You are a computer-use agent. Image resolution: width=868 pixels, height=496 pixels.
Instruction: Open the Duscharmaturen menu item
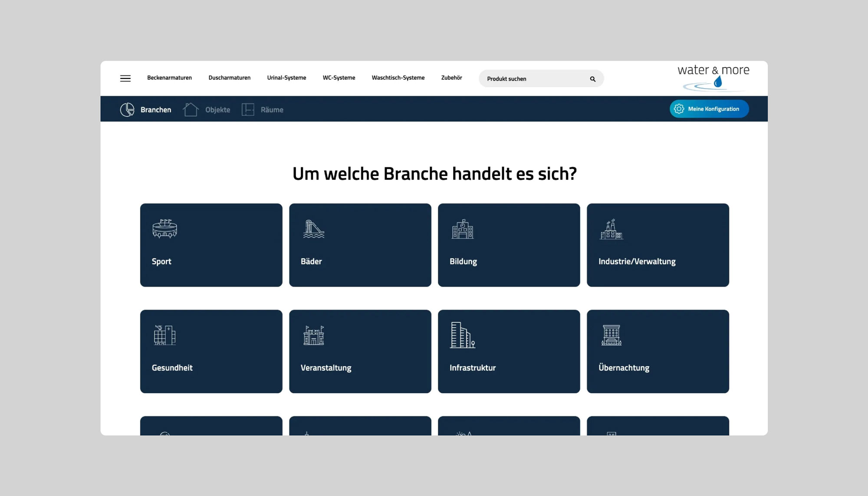tap(230, 78)
